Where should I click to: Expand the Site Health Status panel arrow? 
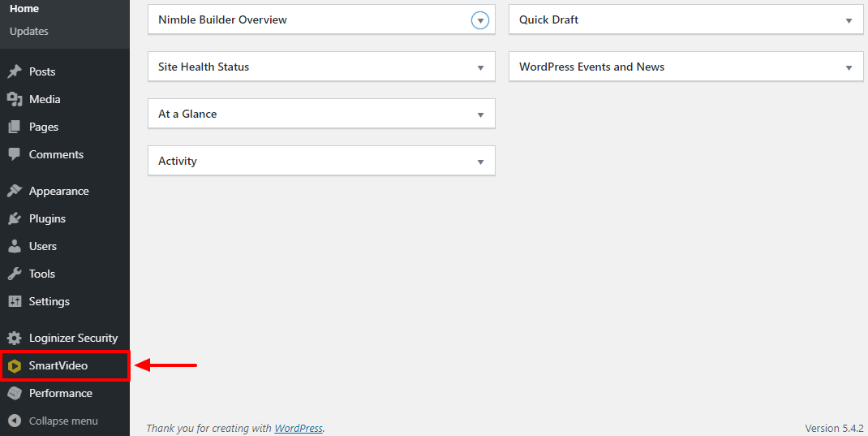(x=480, y=67)
